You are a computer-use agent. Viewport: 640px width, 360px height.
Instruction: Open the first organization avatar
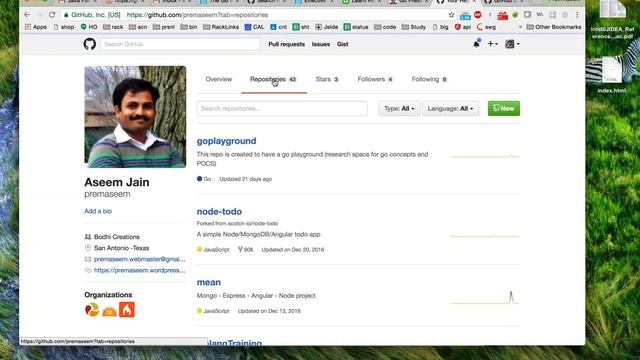pos(92,310)
